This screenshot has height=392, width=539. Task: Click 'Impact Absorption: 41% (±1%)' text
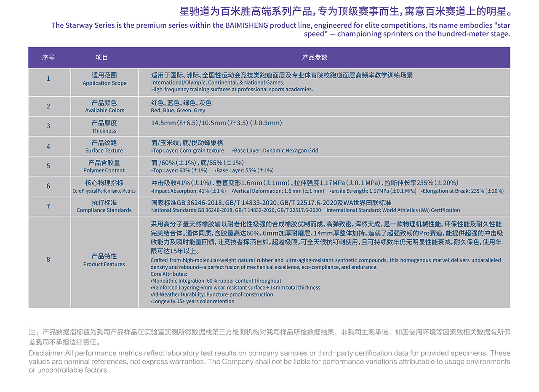[x=188, y=191]
